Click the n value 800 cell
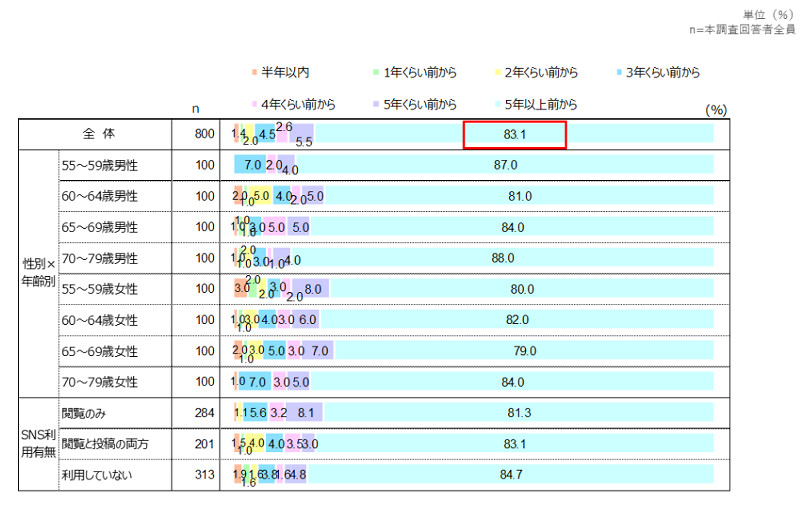 204,134
